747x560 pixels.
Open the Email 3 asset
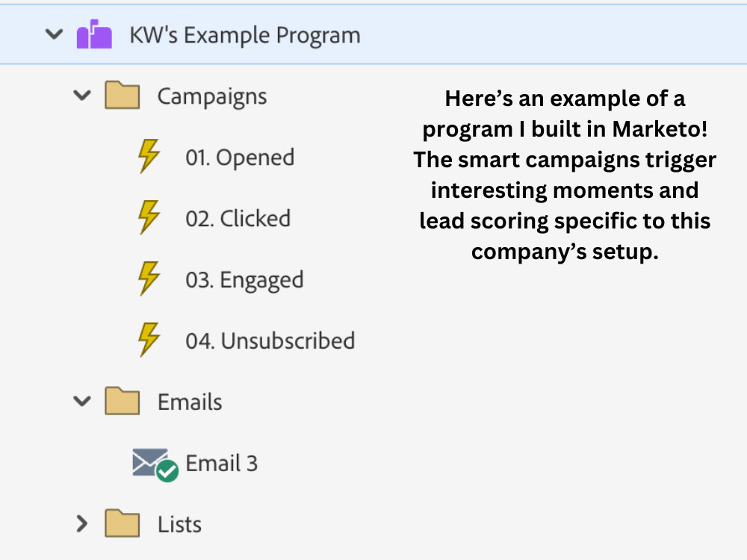click(x=222, y=464)
